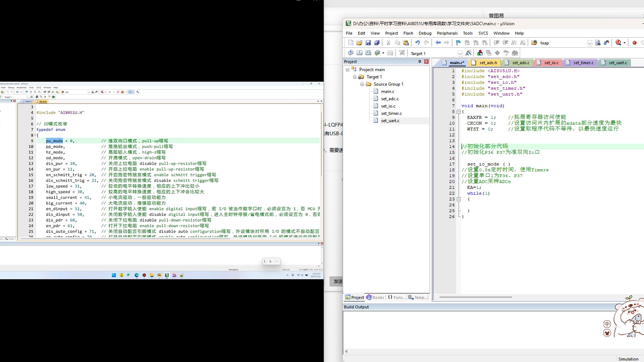This screenshot has width=644, height=362.
Task: Open the Flash menu
Action: point(408,33)
